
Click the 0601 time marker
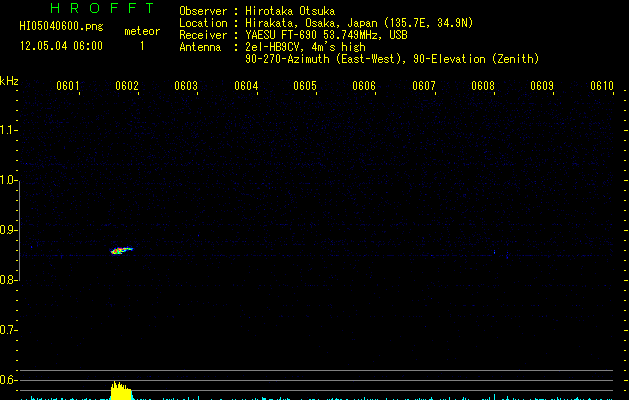[x=67, y=85]
